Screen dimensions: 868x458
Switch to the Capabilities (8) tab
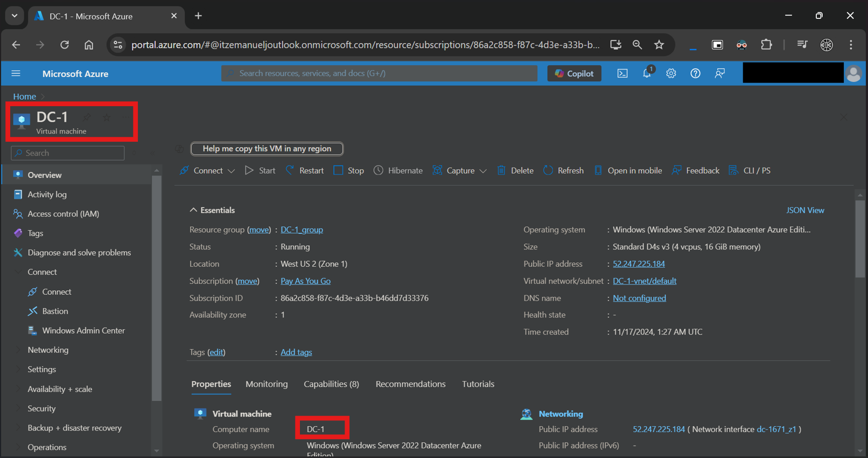point(331,384)
